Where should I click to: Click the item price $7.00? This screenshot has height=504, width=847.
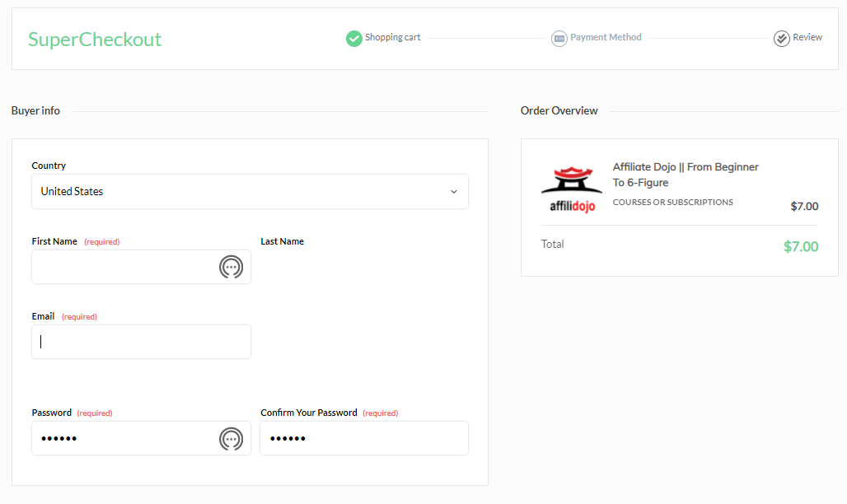pos(804,206)
